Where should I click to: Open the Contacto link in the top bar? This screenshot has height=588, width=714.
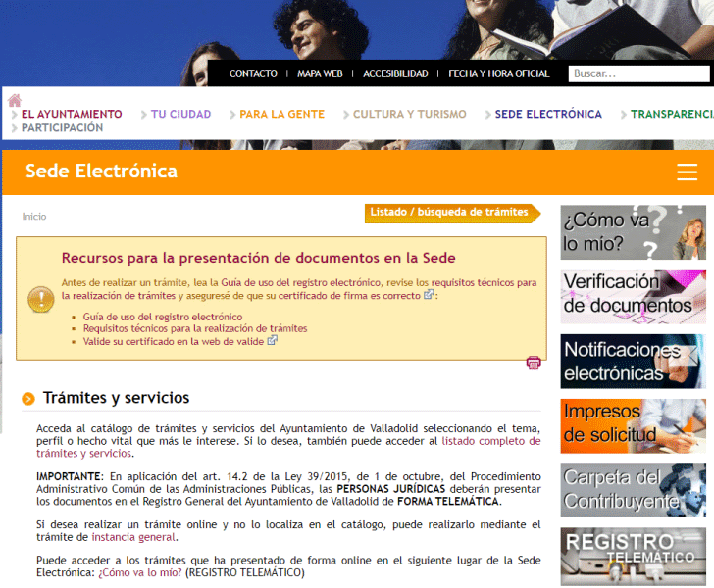pyautogui.click(x=253, y=73)
